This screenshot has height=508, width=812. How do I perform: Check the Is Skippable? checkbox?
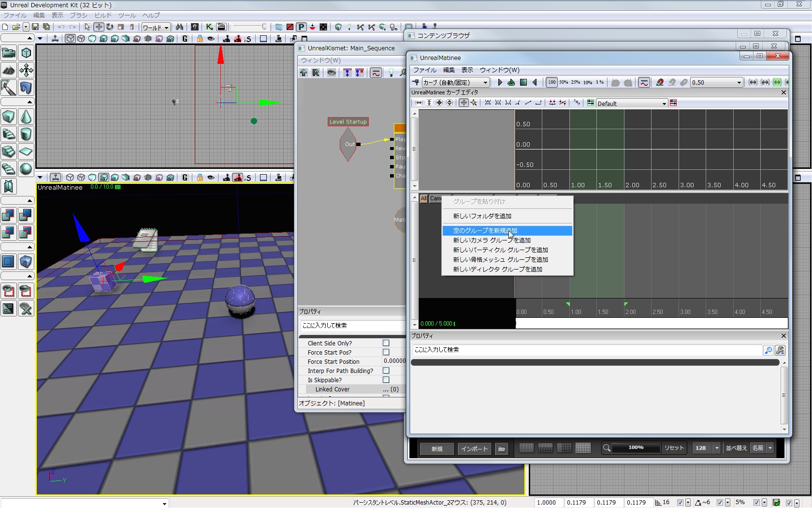[386, 380]
